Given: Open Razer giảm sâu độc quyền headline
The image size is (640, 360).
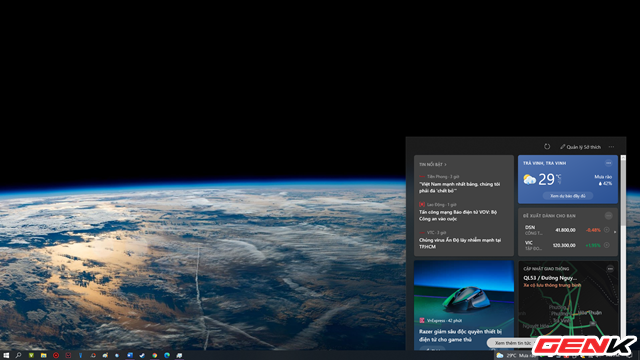Looking at the screenshot, I should coord(460,336).
